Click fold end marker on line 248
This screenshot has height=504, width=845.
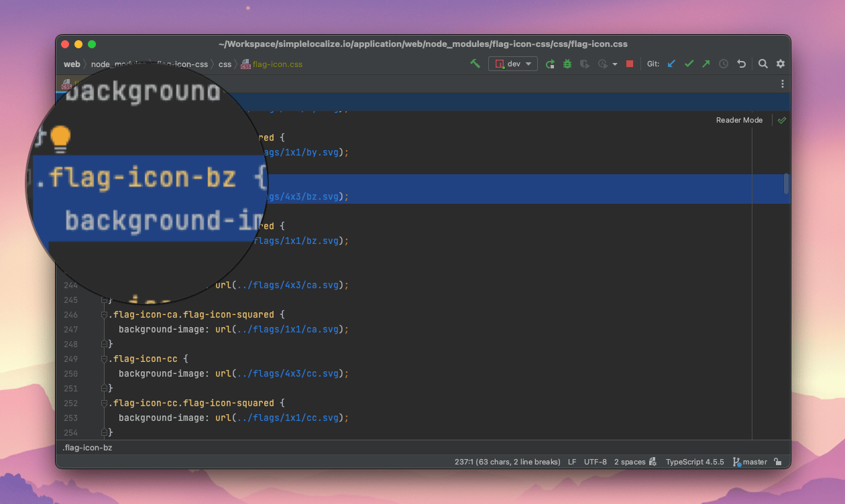click(x=104, y=344)
